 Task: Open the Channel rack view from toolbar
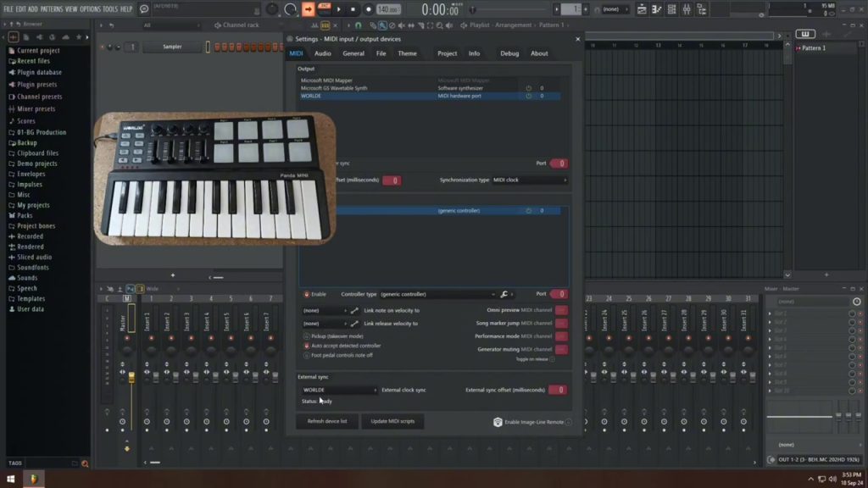pos(671,9)
